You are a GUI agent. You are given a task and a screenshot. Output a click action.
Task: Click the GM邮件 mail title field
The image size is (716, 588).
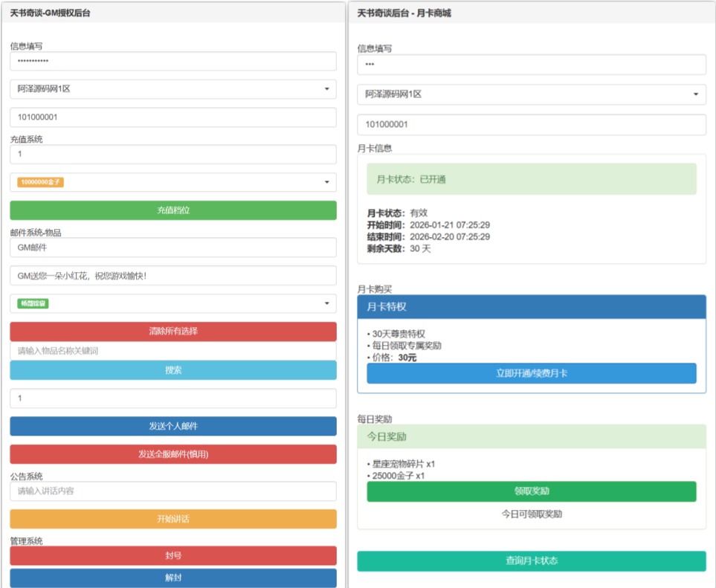point(172,248)
